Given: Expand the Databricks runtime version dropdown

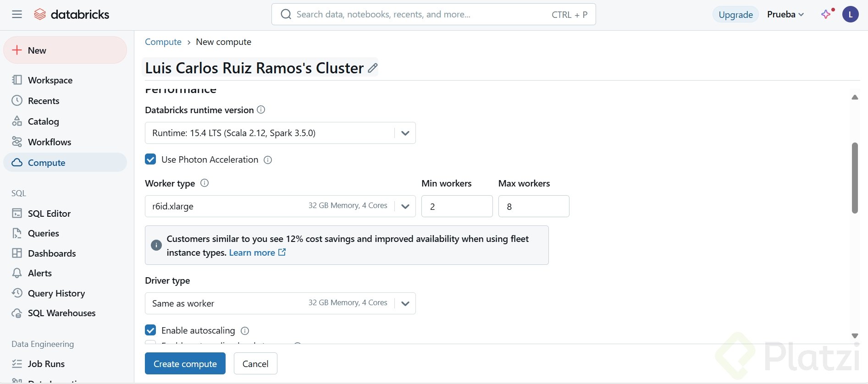Looking at the screenshot, I should click(x=405, y=133).
